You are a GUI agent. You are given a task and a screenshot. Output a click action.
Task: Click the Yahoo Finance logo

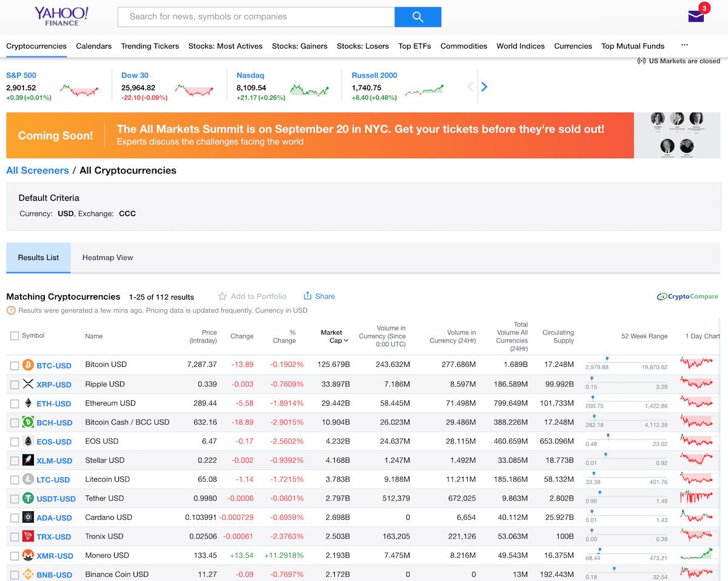click(x=61, y=16)
